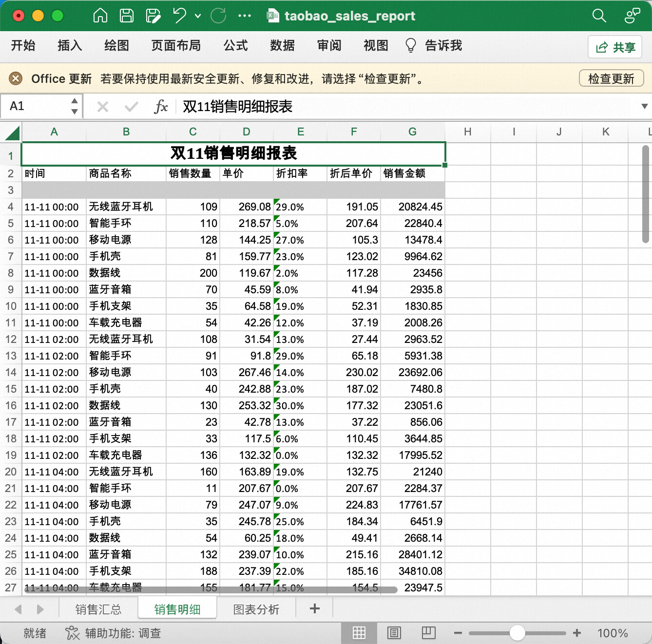Image resolution: width=652 pixels, height=644 pixels.
Task: Open the search magnifier icon
Action: pyautogui.click(x=599, y=16)
